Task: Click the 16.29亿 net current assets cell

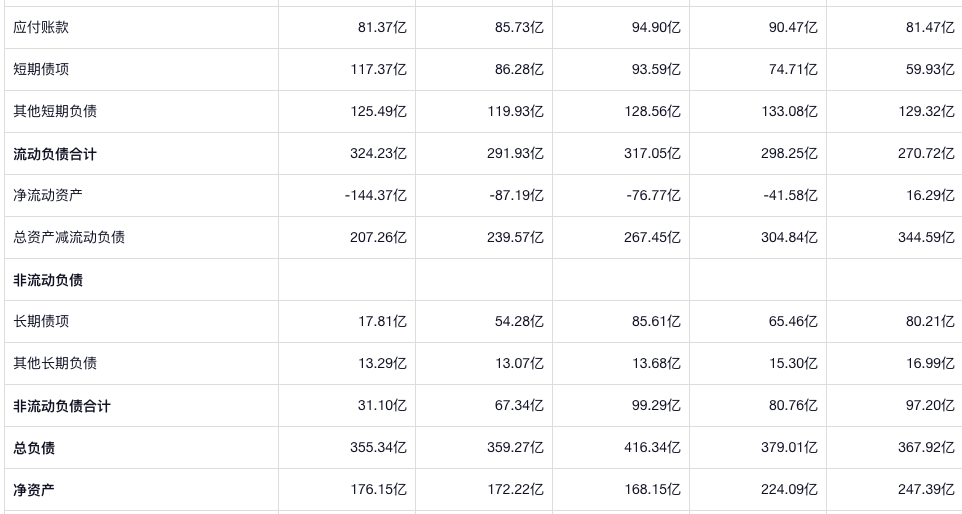Action: (x=930, y=196)
